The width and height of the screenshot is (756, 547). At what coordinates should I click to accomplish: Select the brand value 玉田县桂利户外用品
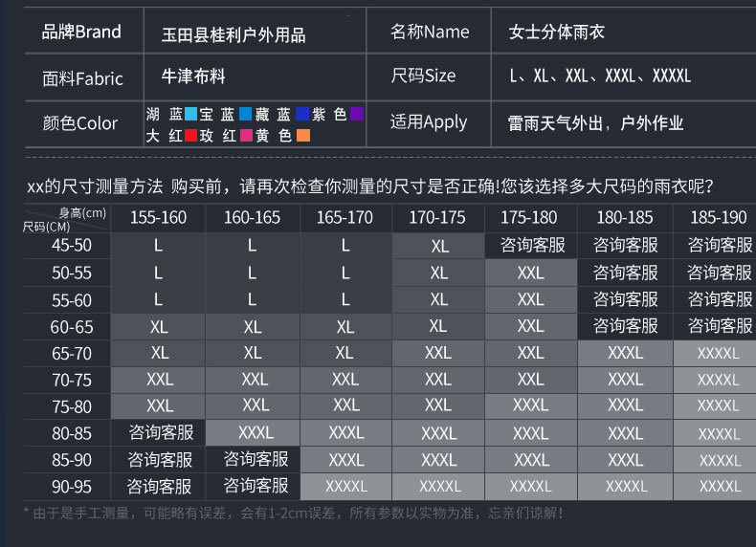coord(233,34)
